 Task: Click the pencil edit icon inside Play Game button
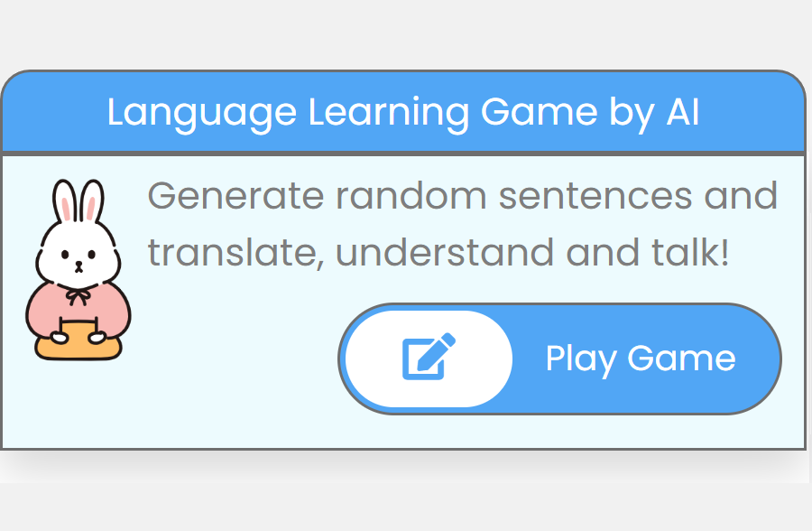click(428, 358)
